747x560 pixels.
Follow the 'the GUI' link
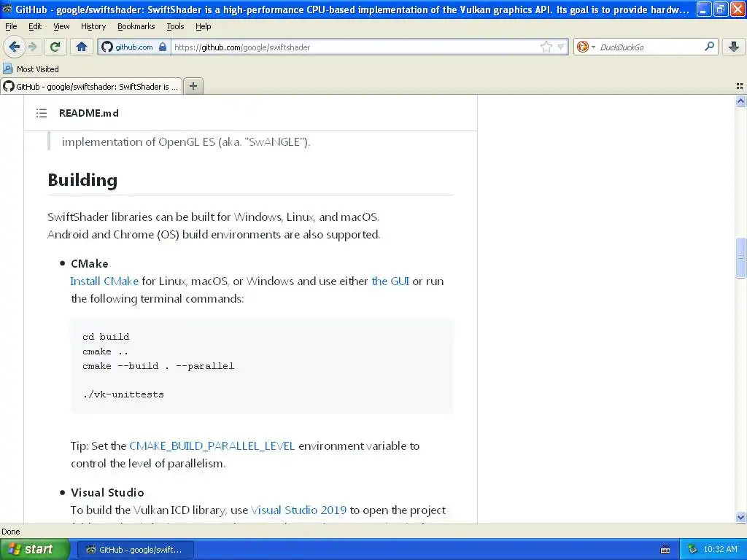click(390, 281)
